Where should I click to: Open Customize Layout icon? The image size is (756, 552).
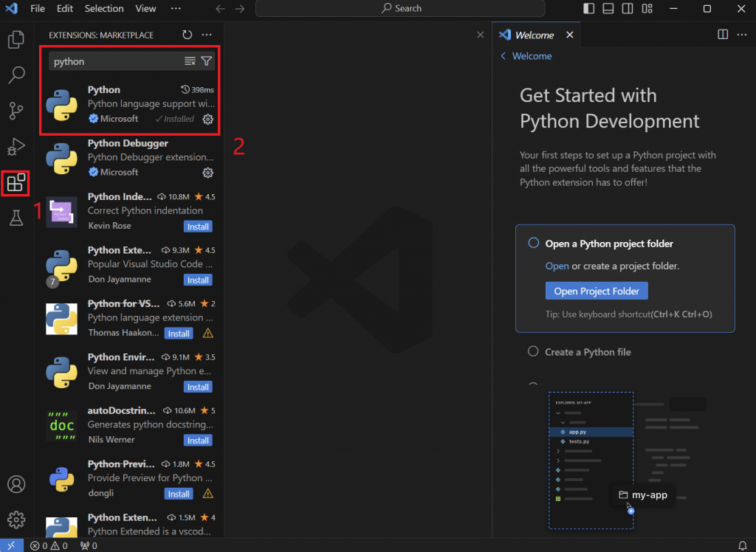coord(647,9)
